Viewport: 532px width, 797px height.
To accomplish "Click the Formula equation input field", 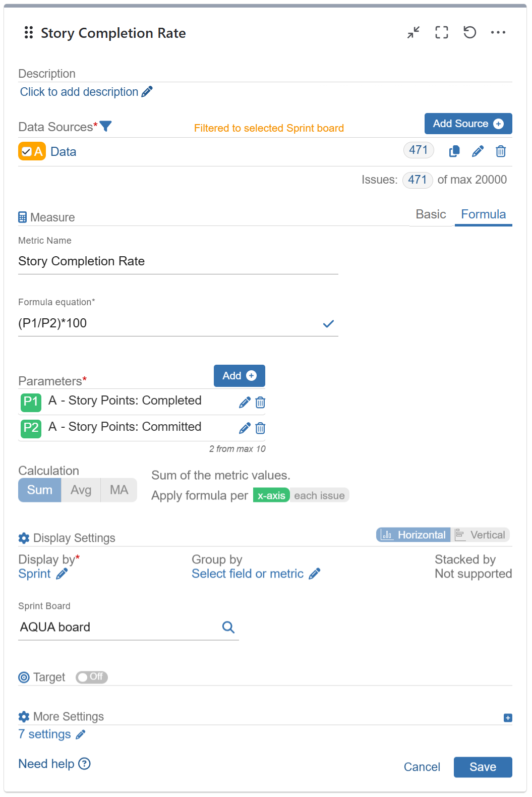I will point(166,323).
